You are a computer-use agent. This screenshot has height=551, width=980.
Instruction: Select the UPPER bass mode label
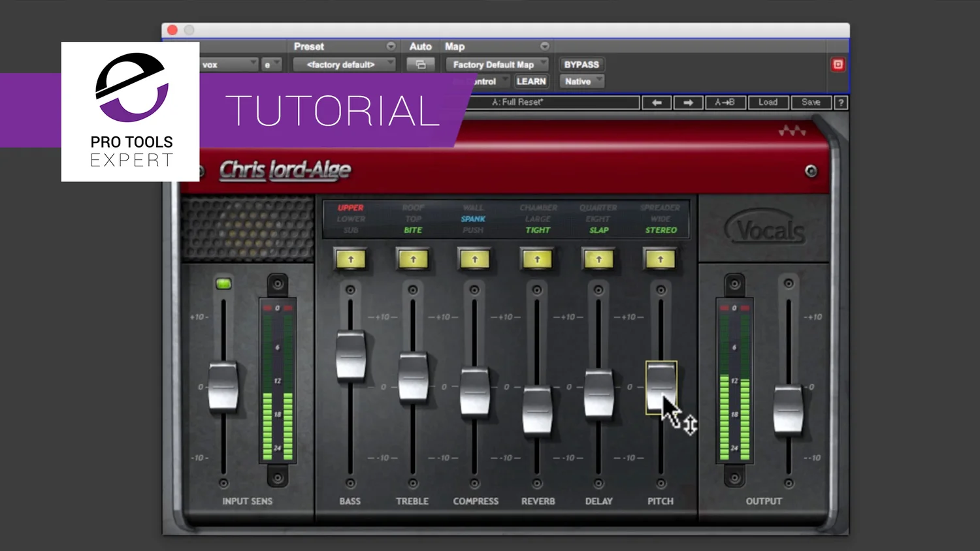[x=351, y=208]
